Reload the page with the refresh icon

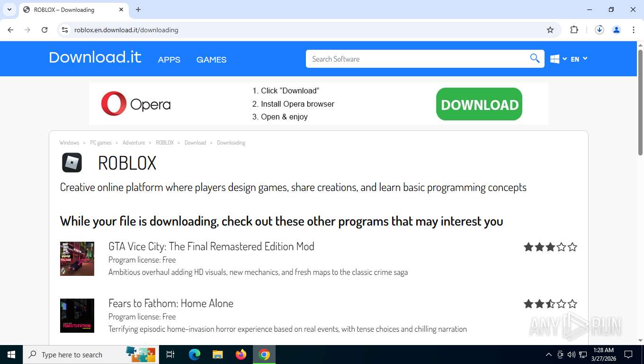(x=45, y=30)
